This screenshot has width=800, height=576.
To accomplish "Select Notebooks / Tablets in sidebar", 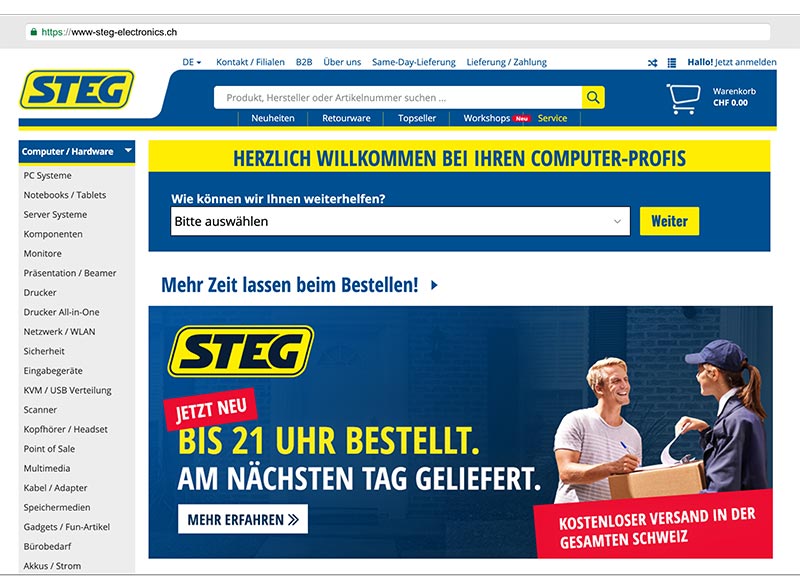I will (65, 195).
